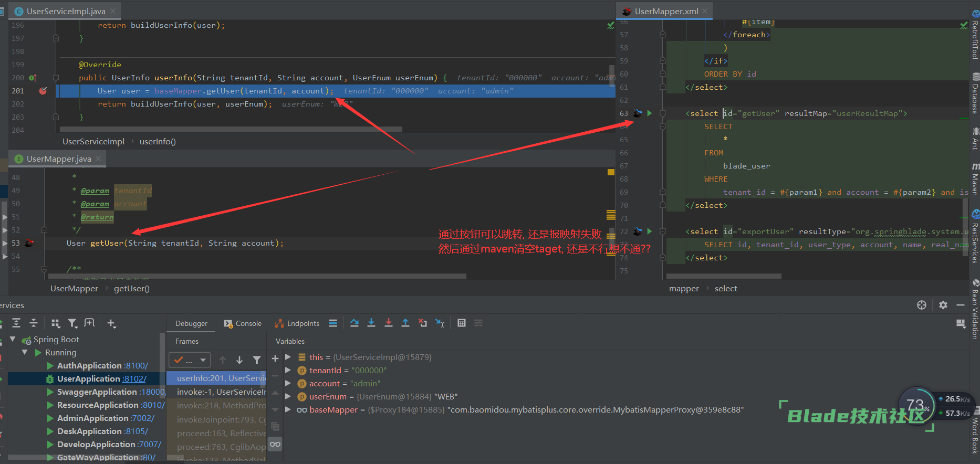Toggle the fold marker at line 197
The width and height of the screenshot is (980, 464).
pos(56,38)
